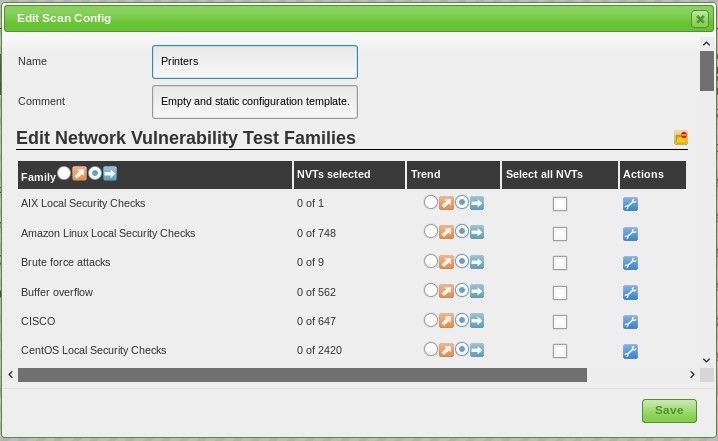This screenshot has height=441, width=718.
Task: Click the '0 of 647' value for CISCO
Action: tap(316, 321)
